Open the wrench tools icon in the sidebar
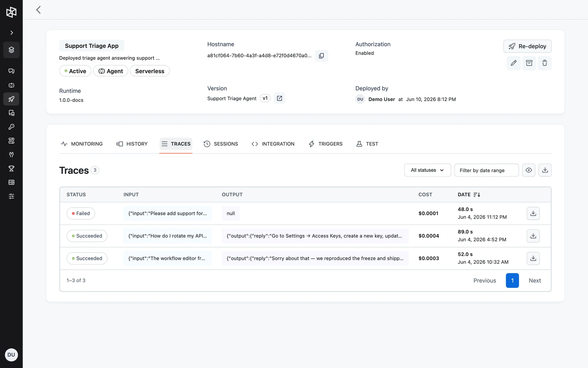This screenshot has height=368, width=588. click(11, 155)
